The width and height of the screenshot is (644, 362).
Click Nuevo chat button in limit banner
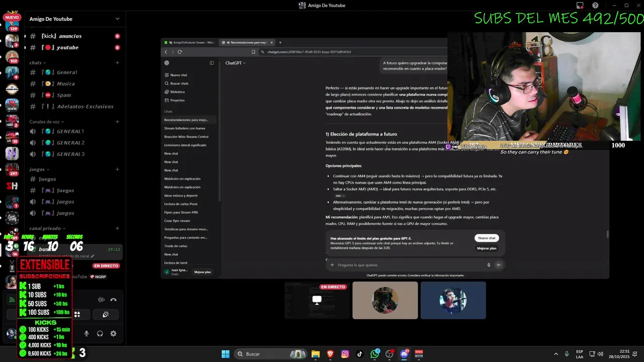(x=487, y=238)
